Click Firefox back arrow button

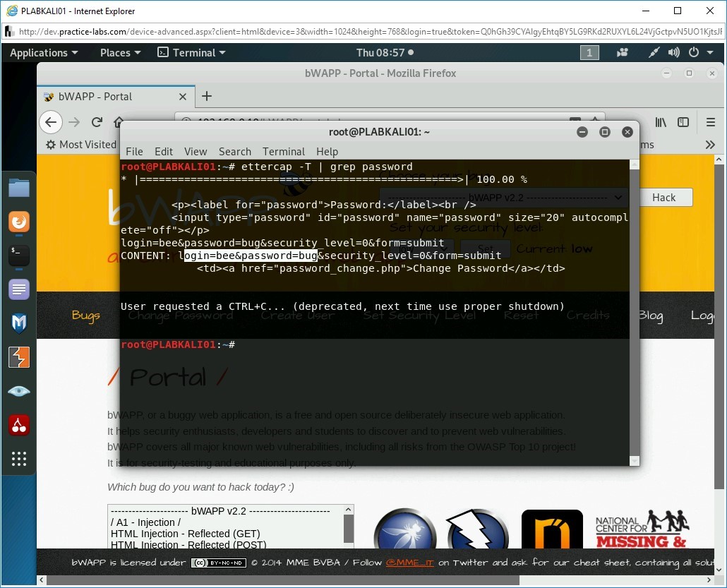click(x=51, y=122)
